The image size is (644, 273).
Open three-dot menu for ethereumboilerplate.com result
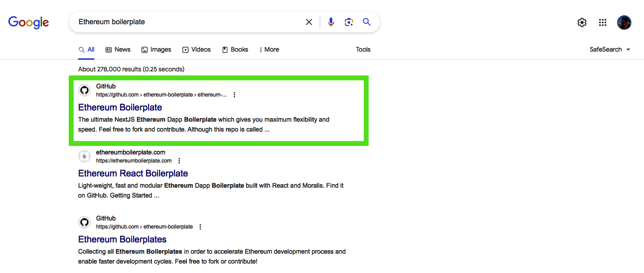[179, 161]
